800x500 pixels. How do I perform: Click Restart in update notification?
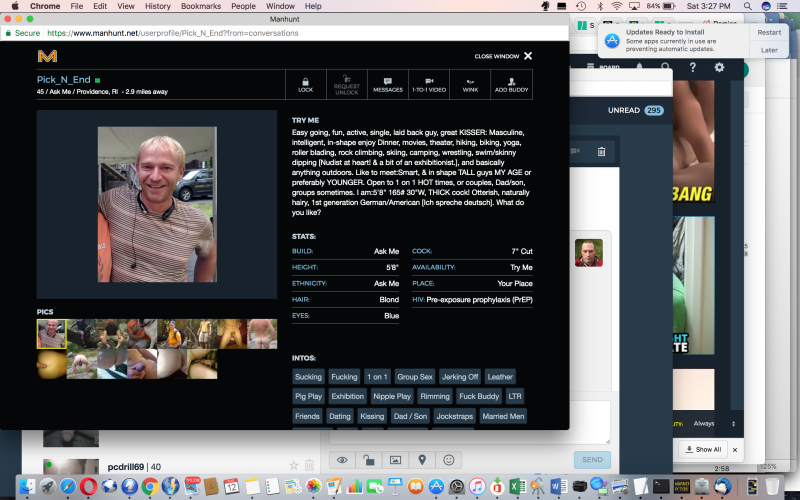(769, 32)
